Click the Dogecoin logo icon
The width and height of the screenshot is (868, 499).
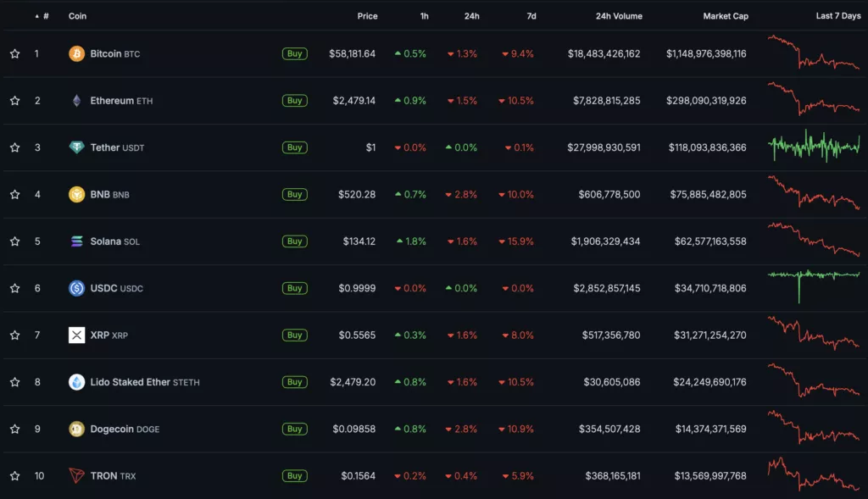pyautogui.click(x=76, y=429)
